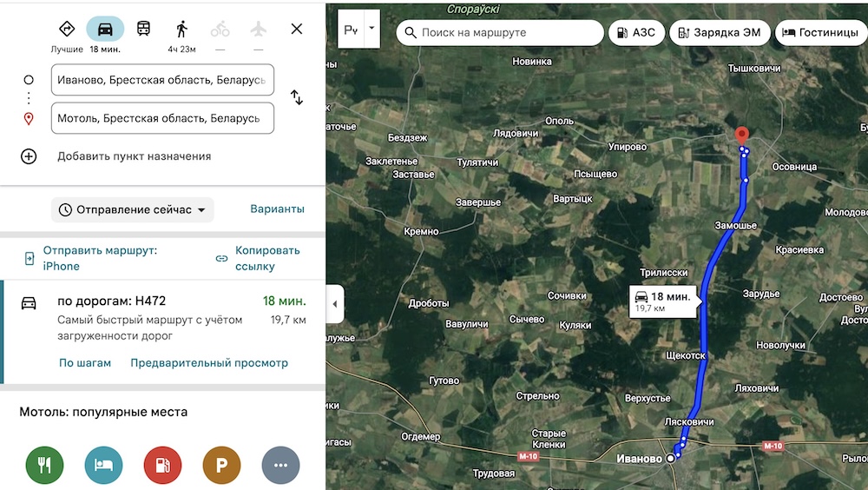868x490 pixels.
Task: Open По шагам step-by-step directions
Action: pos(85,363)
